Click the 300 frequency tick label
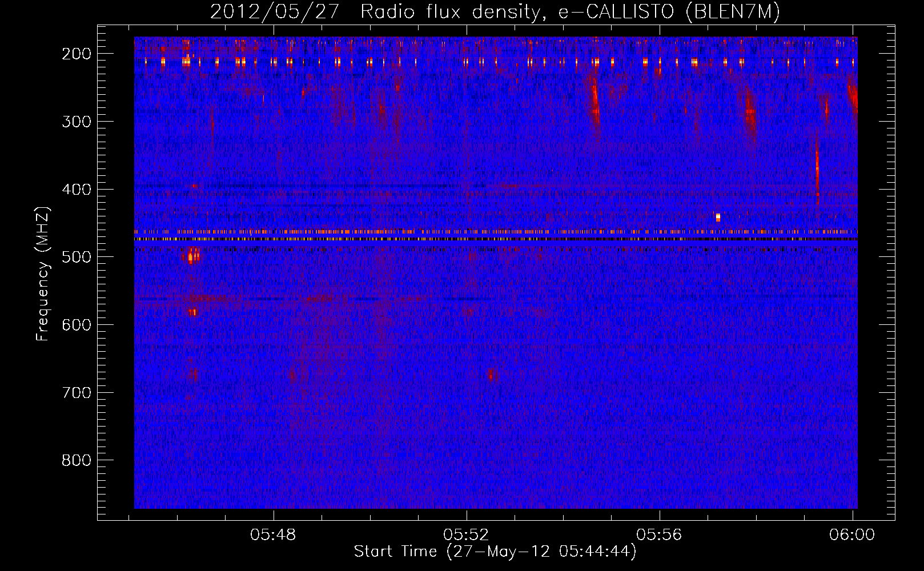The image size is (924, 571). click(77, 122)
